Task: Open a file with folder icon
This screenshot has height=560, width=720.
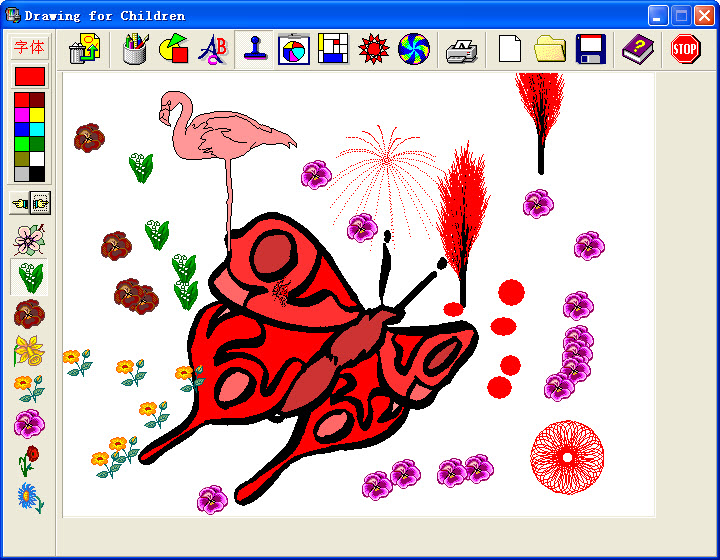Action: tap(550, 49)
